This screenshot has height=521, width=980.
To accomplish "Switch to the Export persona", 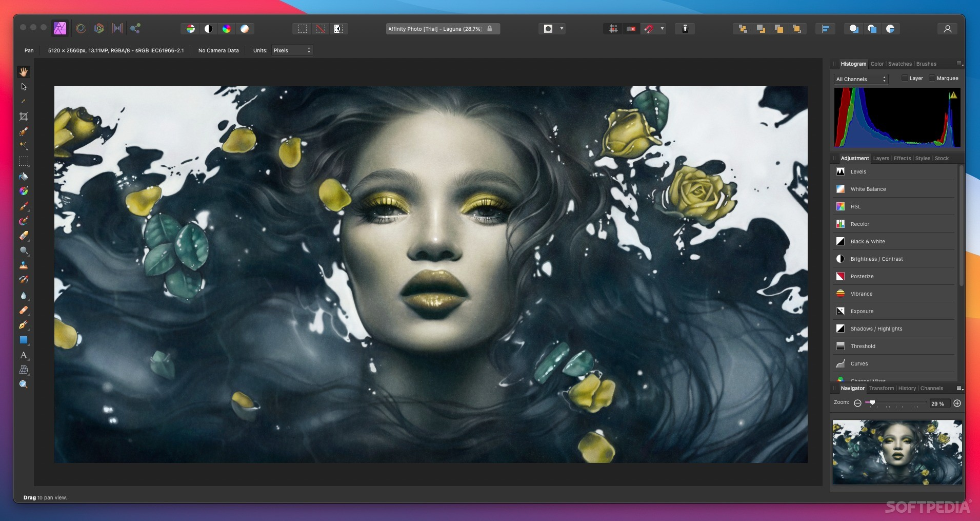I will pos(135,29).
